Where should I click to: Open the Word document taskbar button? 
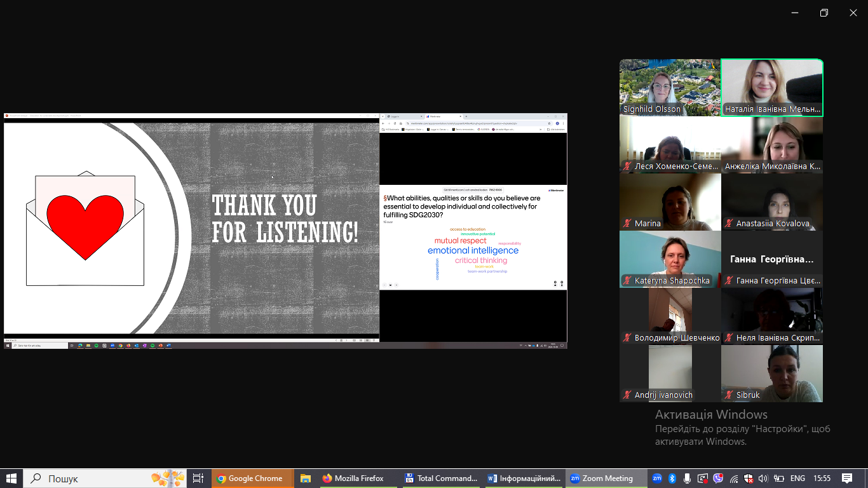(x=524, y=478)
